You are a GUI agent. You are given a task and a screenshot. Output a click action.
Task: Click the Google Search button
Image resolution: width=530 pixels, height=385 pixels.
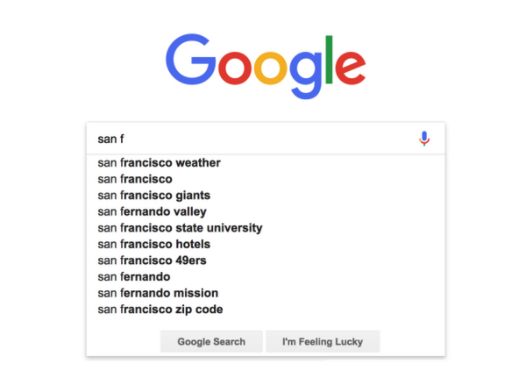[211, 342]
